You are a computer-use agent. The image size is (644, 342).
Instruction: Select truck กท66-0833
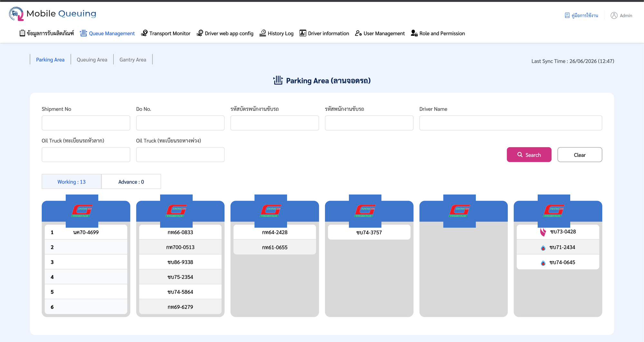click(x=180, y=232)
